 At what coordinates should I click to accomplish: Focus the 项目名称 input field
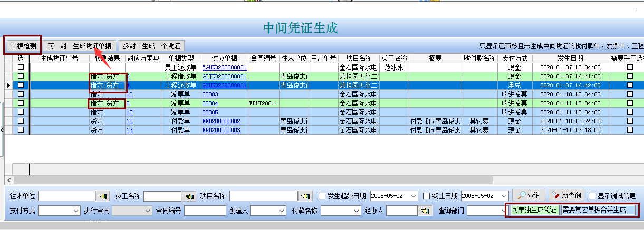(264, 196)
